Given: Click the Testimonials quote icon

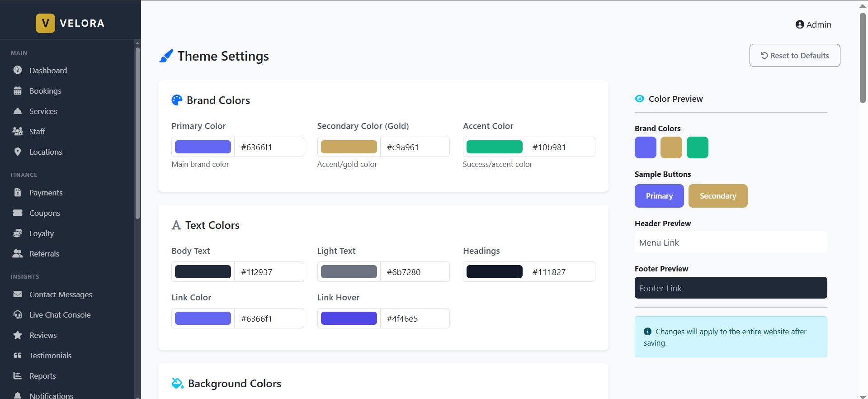Looking at the screenshot, I should (18, 356).
